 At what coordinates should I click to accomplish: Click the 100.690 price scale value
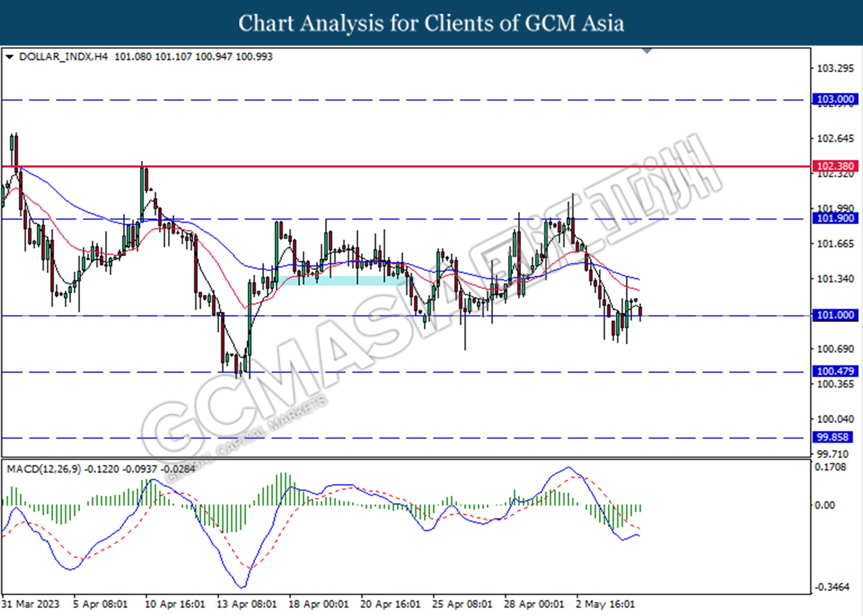[x=835, y=349]
